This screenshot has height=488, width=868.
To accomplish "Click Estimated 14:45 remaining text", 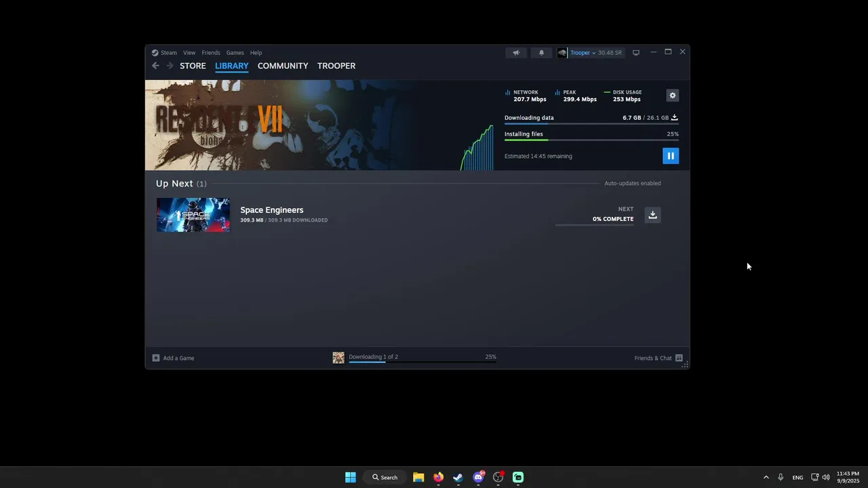I will 538,157.
